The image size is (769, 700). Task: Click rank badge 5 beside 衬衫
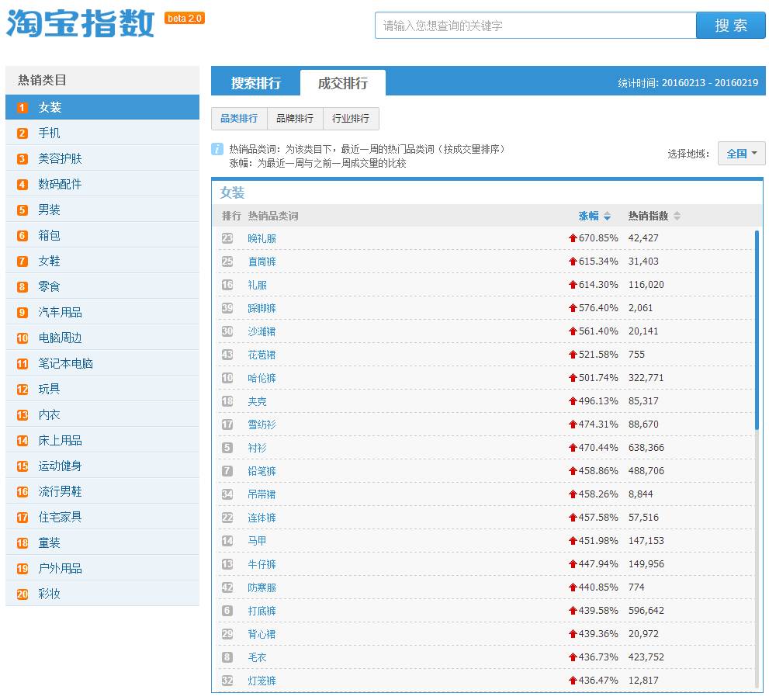click(227, 447)
